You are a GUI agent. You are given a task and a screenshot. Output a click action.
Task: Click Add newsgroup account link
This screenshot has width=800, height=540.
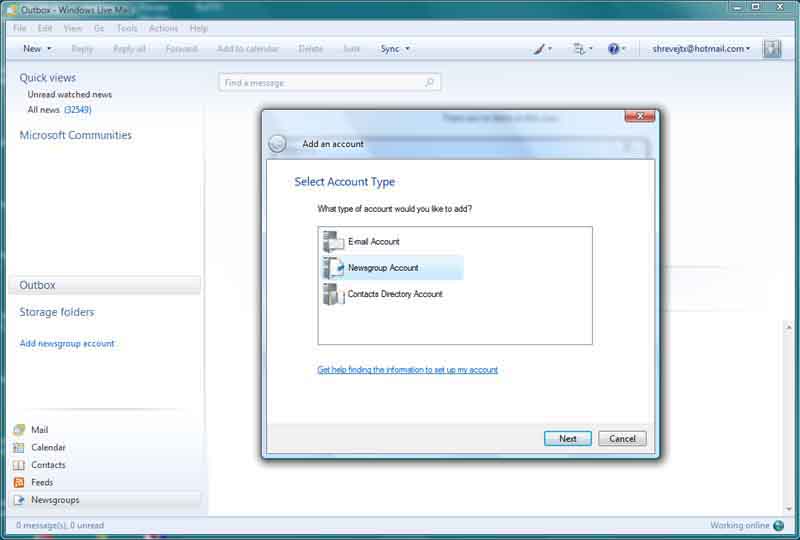coord(67,343)
